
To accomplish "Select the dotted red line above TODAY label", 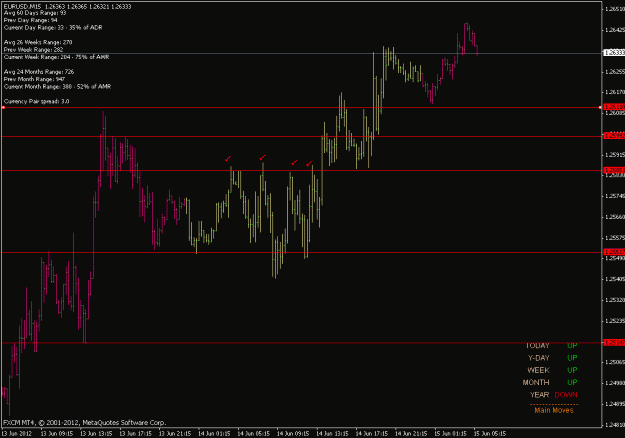I will [301, 342].
